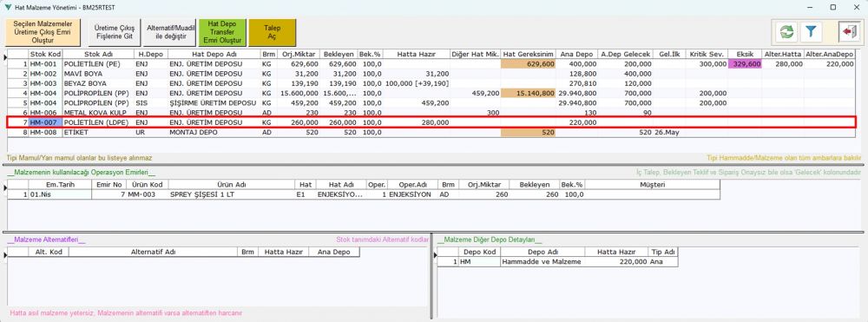Screen dimensions: 868x322
Task: Click 'Müşteri' column header
Action: point(652,184)
